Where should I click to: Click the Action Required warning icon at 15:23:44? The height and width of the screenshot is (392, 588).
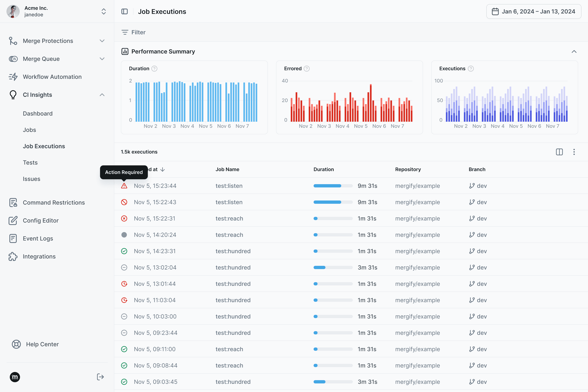(x=124, y=186)
